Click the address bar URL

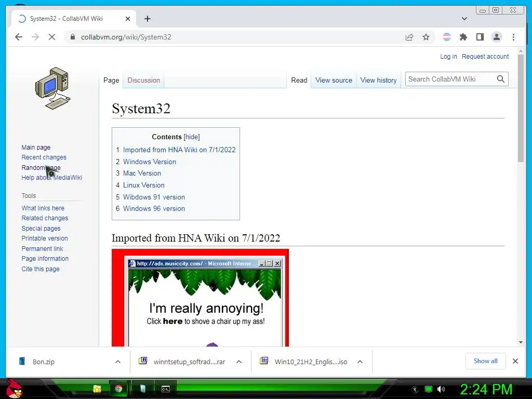(x=126, y=37)
